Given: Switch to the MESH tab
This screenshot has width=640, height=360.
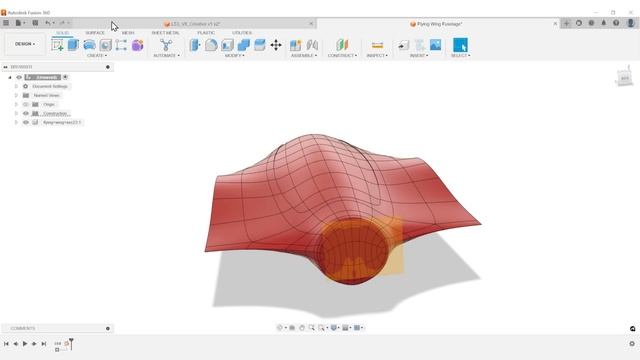Looking at the screenshot, I should [128, 33].
